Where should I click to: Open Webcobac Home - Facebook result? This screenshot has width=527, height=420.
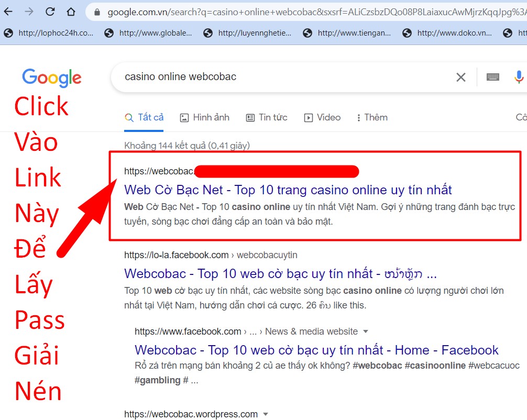pos(316,350)
